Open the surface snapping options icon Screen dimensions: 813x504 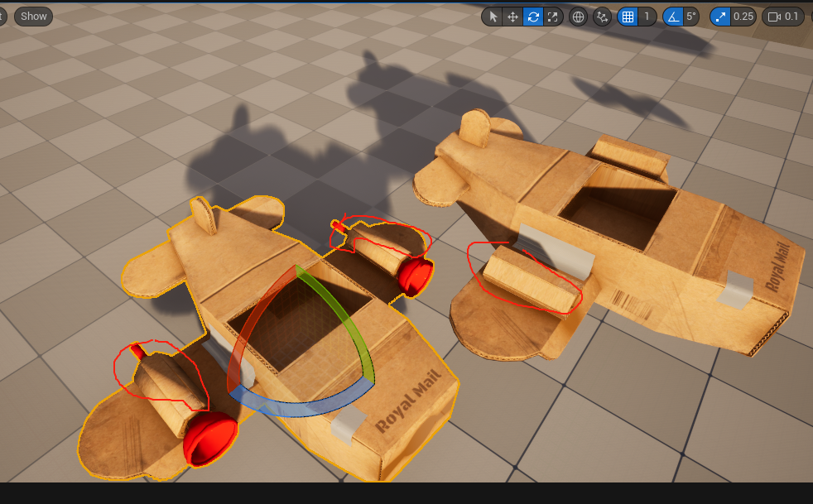pyautogui.click(x=602, y=17)
